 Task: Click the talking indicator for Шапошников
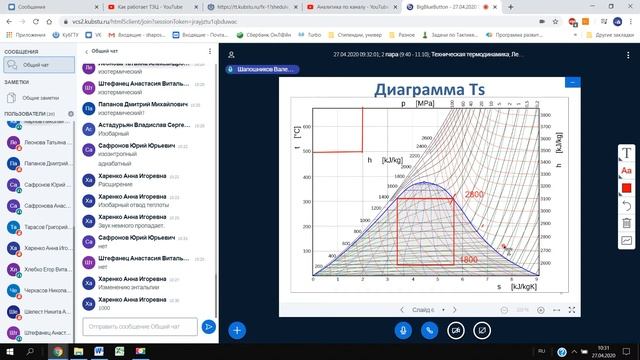[262, 69]
